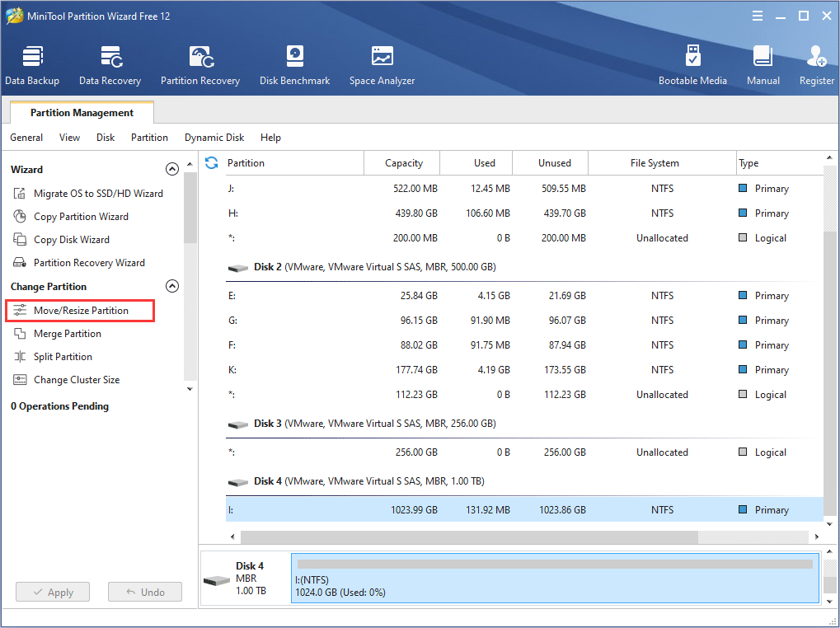
Task: Collapse the Wizard section
Action: coord(172,169)
